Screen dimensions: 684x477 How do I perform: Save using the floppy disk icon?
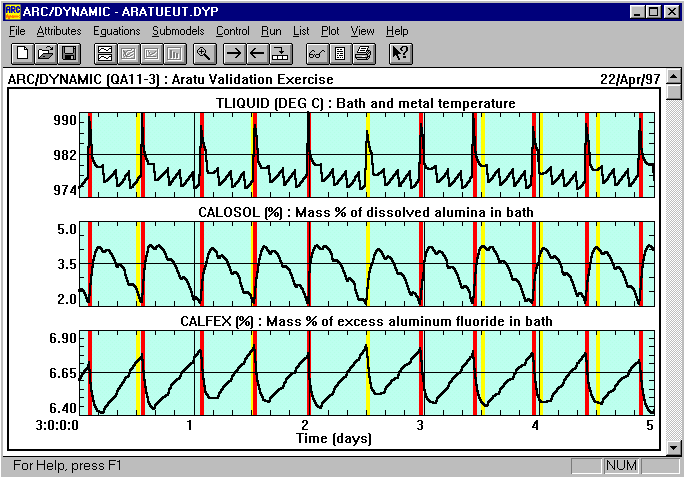69,53
